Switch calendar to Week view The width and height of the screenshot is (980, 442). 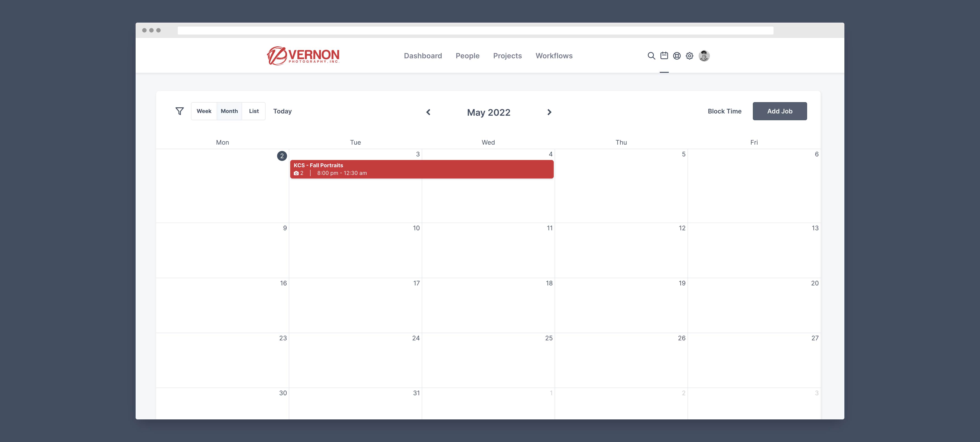[x=204, y=111]
